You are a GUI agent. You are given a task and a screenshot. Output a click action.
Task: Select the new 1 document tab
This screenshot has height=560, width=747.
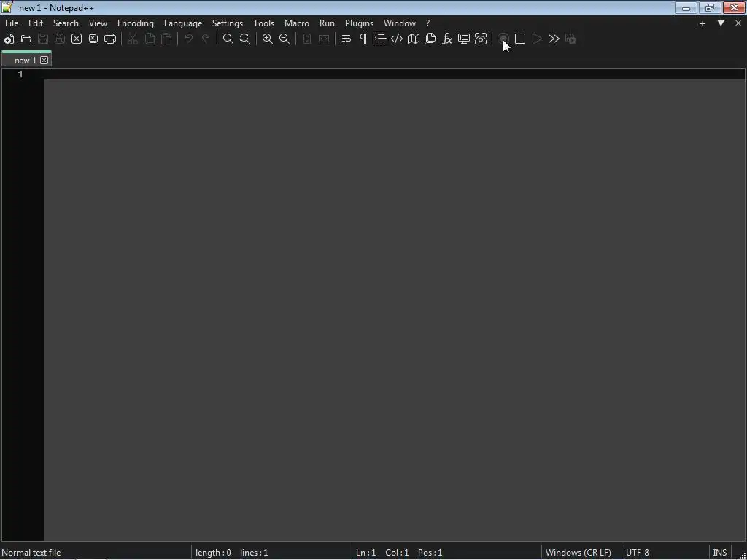26,61
